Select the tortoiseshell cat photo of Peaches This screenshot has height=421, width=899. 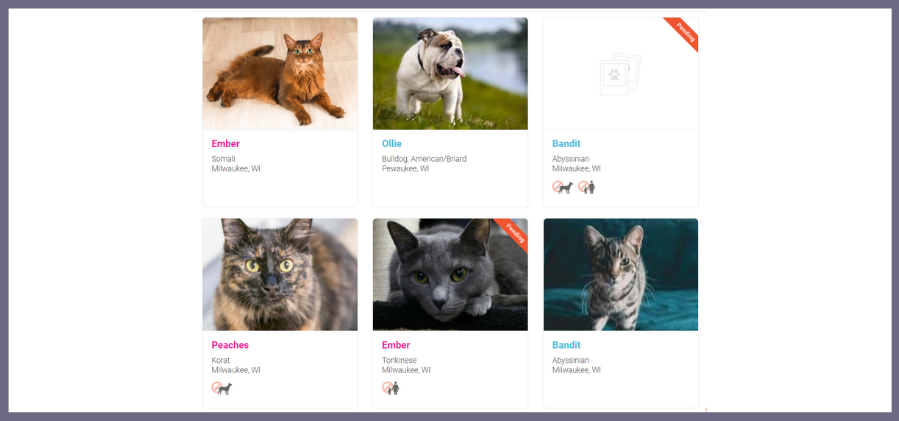coord(280,274)
